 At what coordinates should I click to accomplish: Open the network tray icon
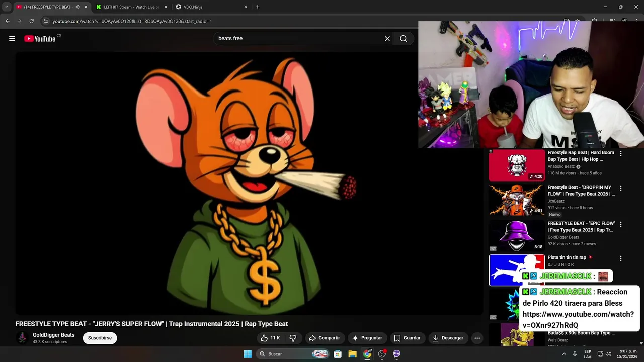pyautogui.click(x=600, y=354)
